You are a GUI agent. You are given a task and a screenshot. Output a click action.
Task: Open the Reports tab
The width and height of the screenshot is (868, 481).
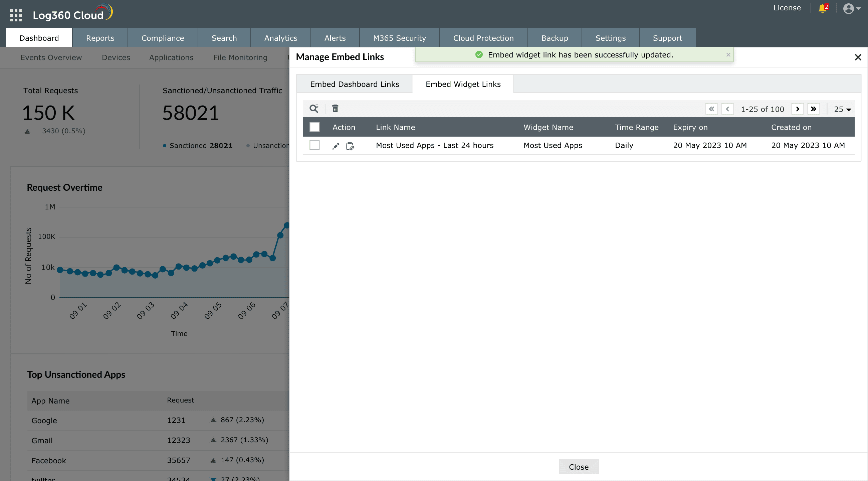coord(100,38)
